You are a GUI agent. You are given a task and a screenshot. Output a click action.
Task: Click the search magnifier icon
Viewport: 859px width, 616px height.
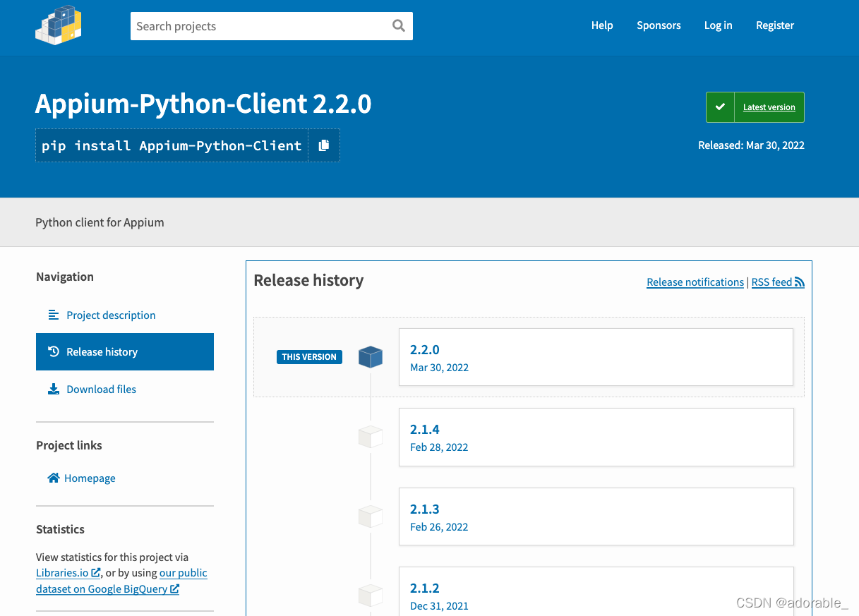pyautogui.click(x=399, y=26)
